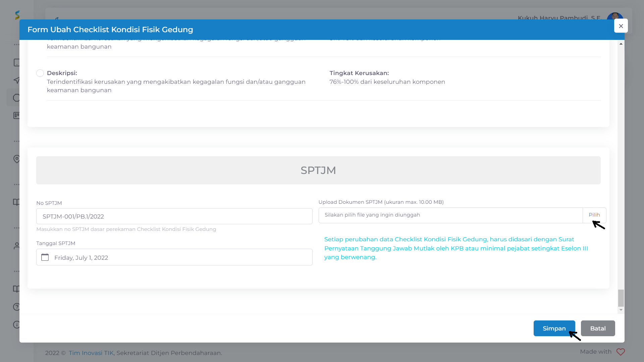Screen dimensions: 644x362
Task: Click the upload file name field
Action: tap(450, 215)
